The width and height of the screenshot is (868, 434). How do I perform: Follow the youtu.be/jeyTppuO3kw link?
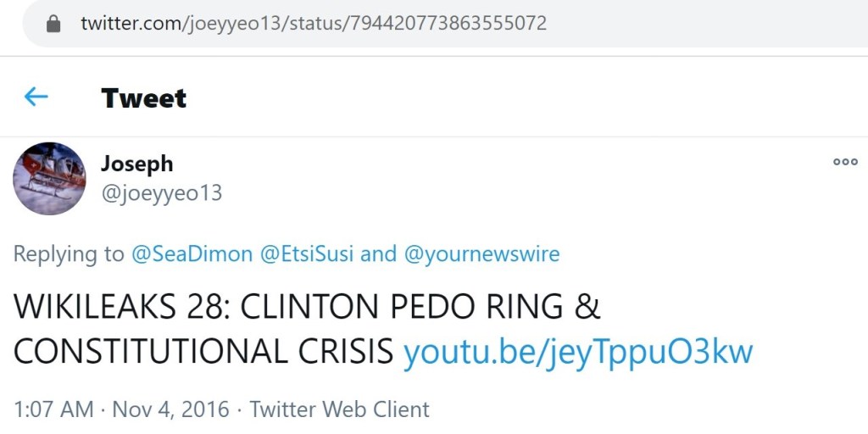tap(577, 352)
